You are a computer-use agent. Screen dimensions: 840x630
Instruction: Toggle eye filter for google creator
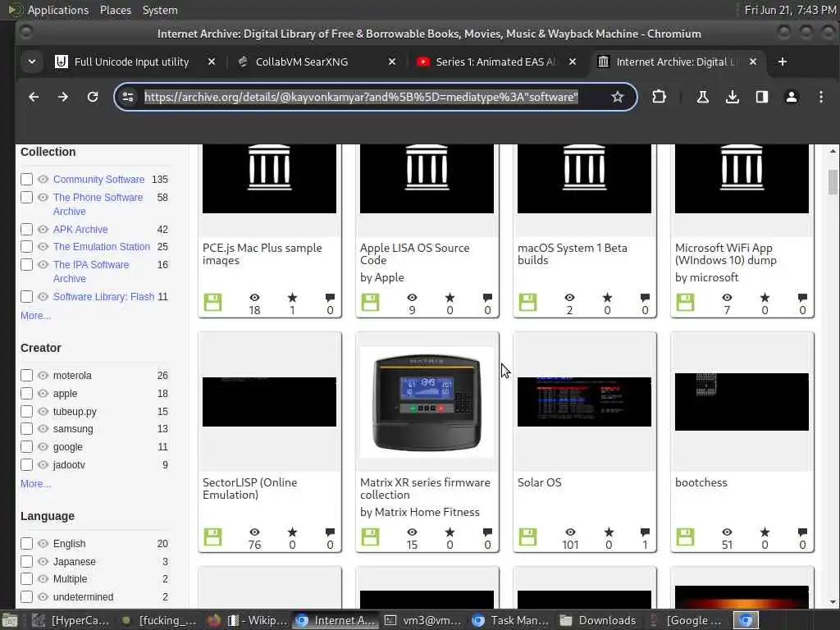point(43,447)
